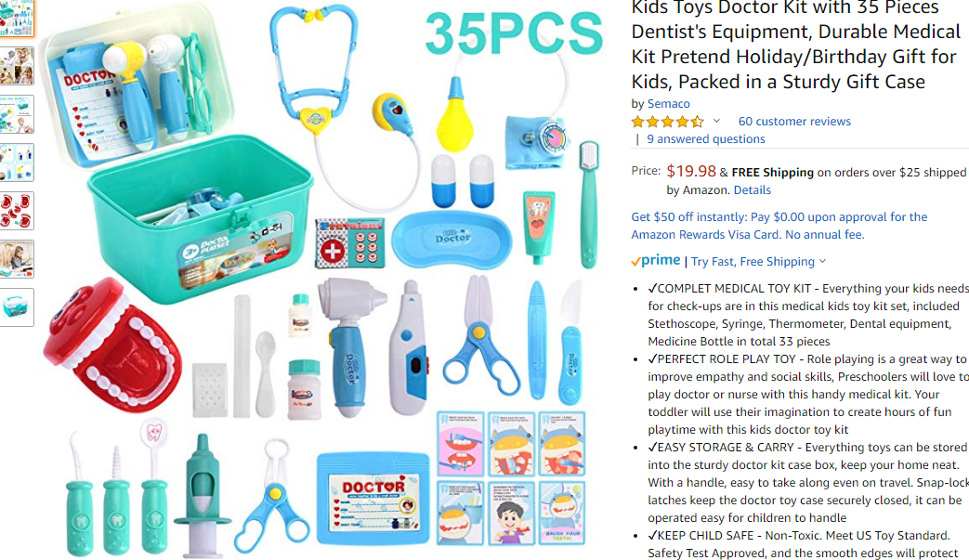Screen dimensions: 969x560
Task: Select the first product thumbnail with full kit
Action: [x=17, y=18]
